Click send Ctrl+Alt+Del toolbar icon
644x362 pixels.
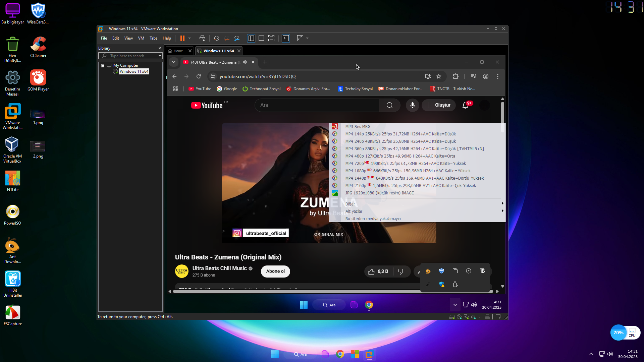[x=202, y=38]
